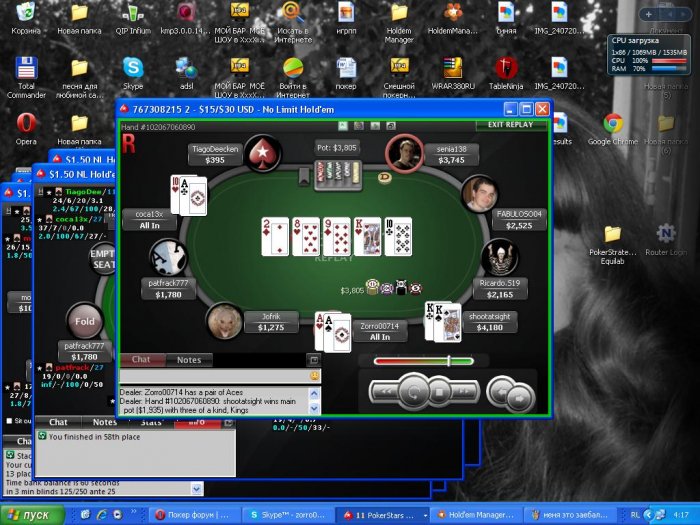The height and width of the screenshot is (525, 700).
Task: Open the Router Login desktop icon
Action: tap(666, 240)
